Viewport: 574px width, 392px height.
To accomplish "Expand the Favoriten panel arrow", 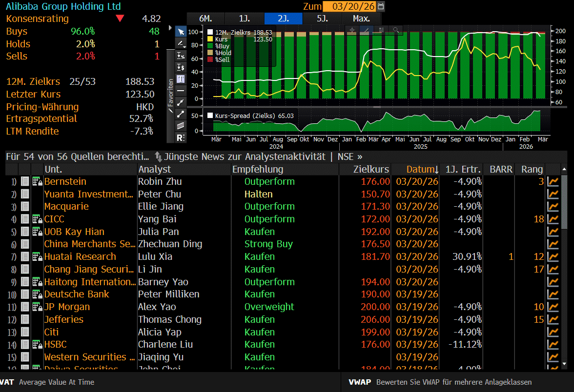I will 170,28.
